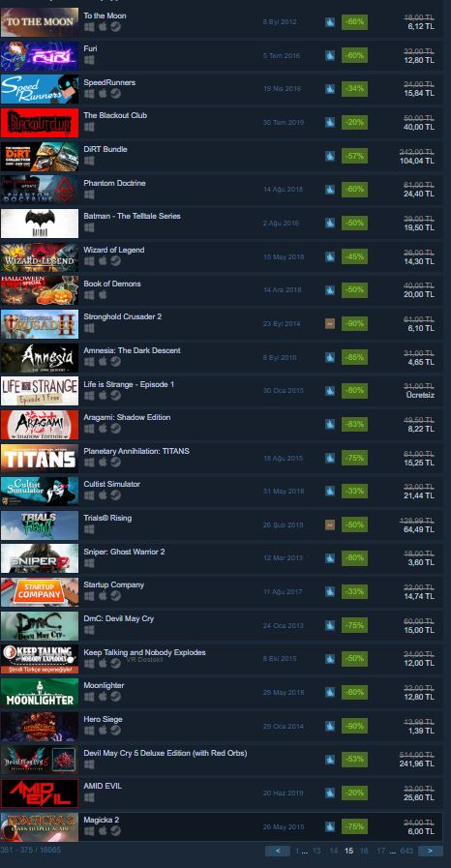Click the Ücretsiz price for Life is Strange
451x868 pixels.
point(420,395)
